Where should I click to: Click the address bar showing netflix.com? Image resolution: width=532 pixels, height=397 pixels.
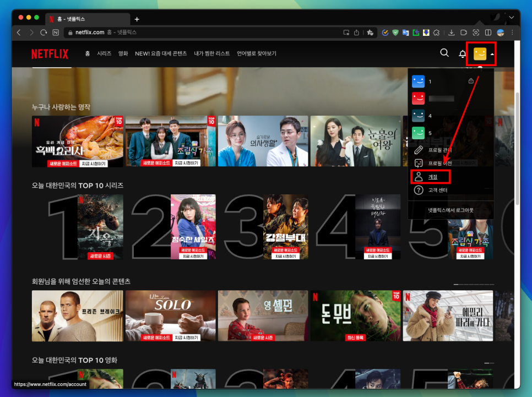click(204, 32)
